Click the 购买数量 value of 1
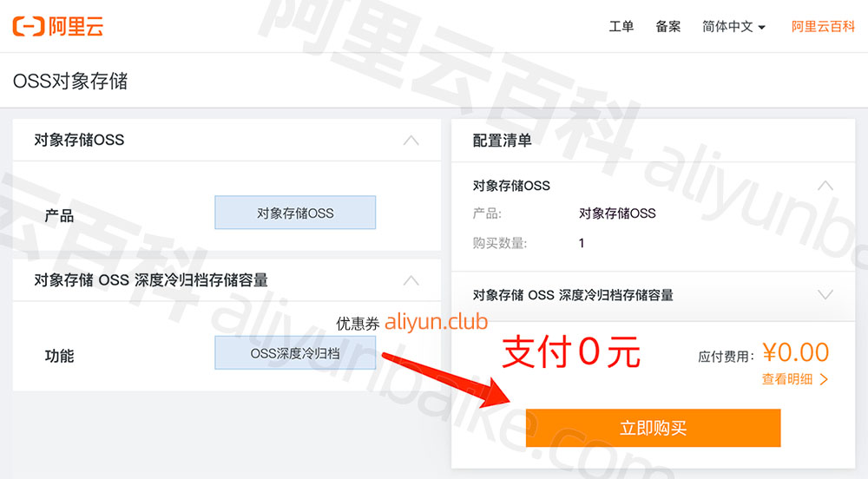The height and width of the screenshot is (479, 868). pos(582,243)
